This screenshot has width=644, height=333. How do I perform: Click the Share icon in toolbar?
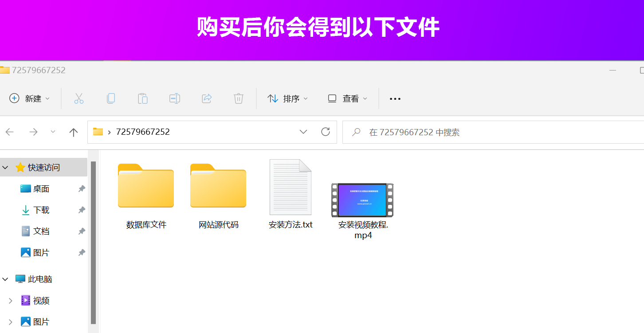pyautogui.click(x=207, y=98)
